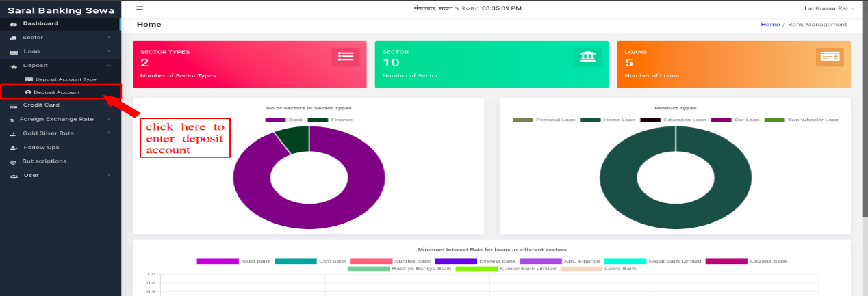The width and height of the screenshot is (868, 296).
Task: Open Deposit Account in sidebar
Action: [x=61, y=92]
